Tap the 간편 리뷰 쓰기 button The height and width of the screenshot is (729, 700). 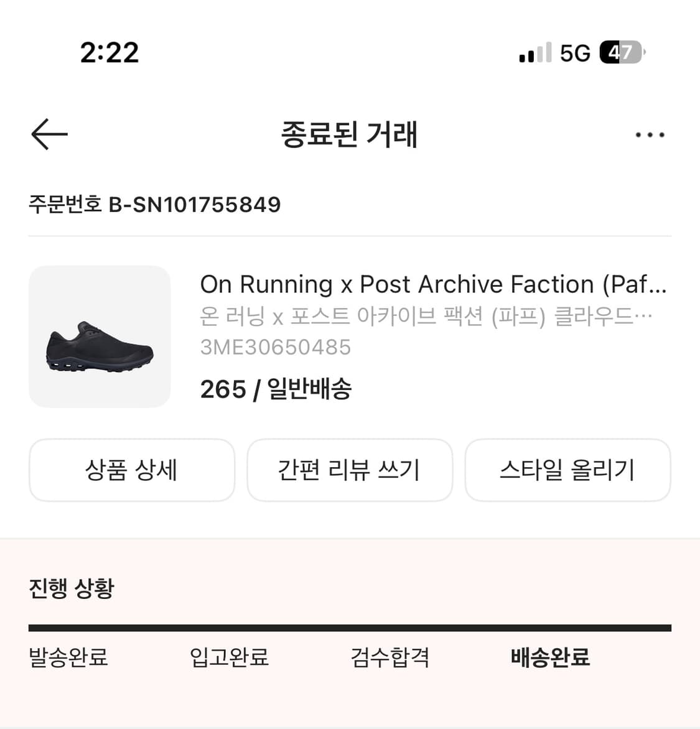click(350, 470)
